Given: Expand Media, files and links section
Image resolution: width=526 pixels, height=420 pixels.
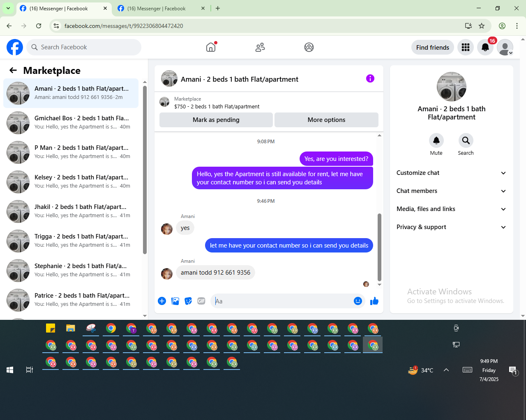Looking at the screenshot, I should coord(451,209).
